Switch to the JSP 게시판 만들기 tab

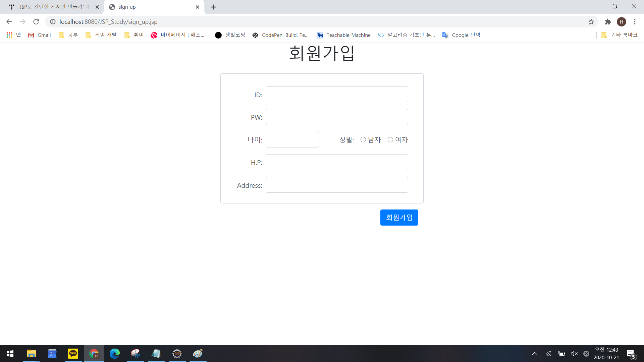(52, 7)
